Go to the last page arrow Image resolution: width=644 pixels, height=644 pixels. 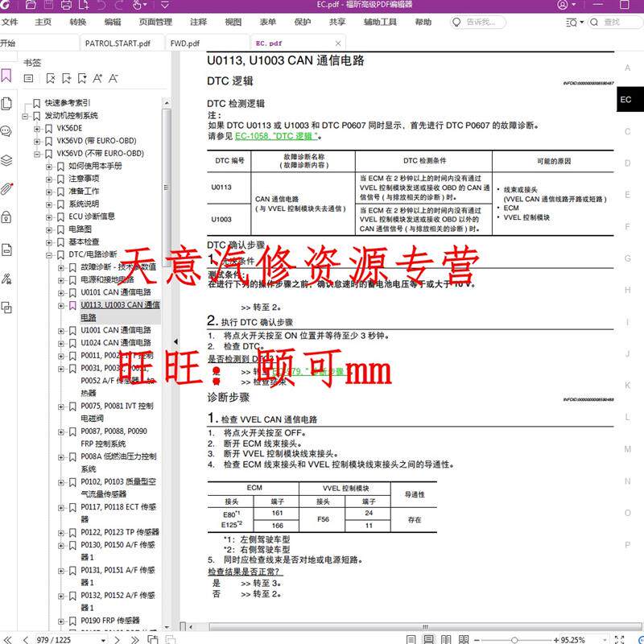(134, 639)
